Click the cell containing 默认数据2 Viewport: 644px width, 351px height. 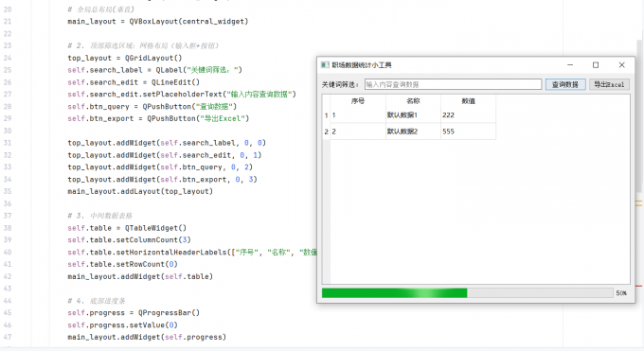tap(413, 132)
